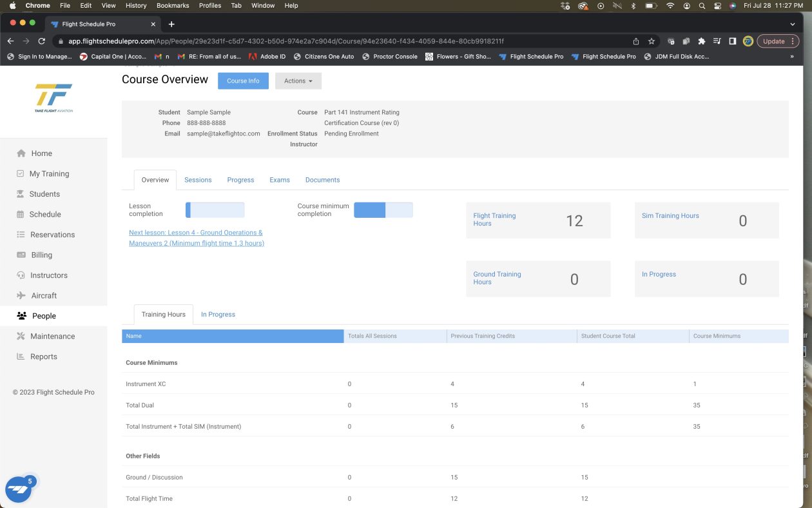Select the Maintenance wrench icon

(21, 336)
